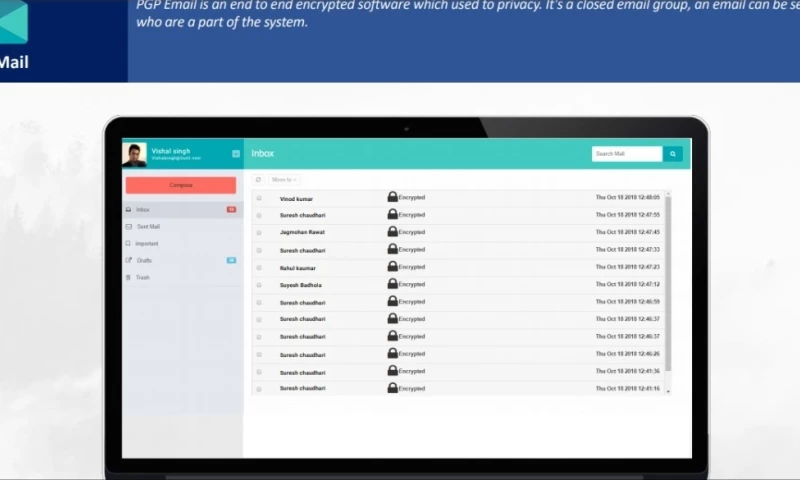Click the search magnifier button
Viewport: 800px width, 480px height.
pos(672,154)
